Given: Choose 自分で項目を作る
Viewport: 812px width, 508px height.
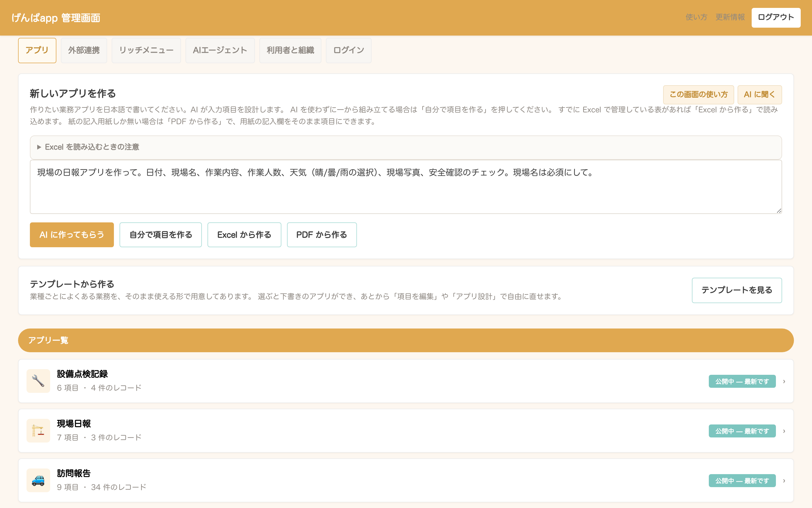Looking at the screenshot, I should pyautogui.click(x=161, y=235).
